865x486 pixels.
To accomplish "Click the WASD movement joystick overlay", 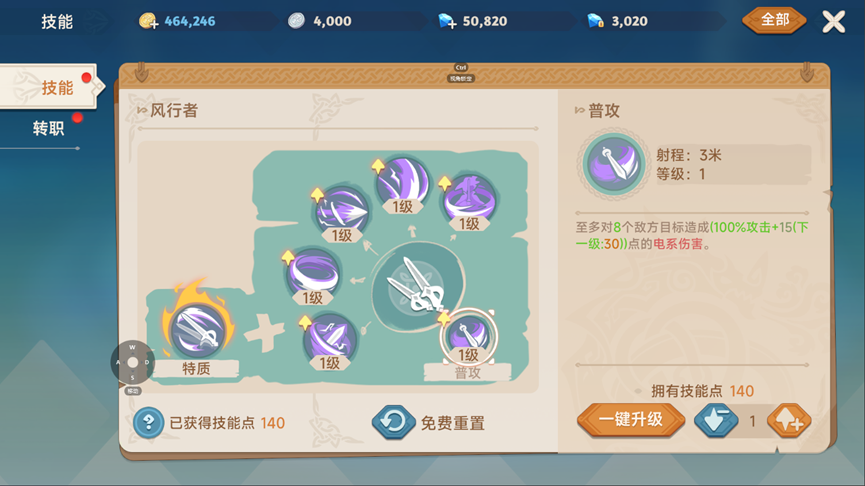I will pyautogui.click(x=132, y=362).
